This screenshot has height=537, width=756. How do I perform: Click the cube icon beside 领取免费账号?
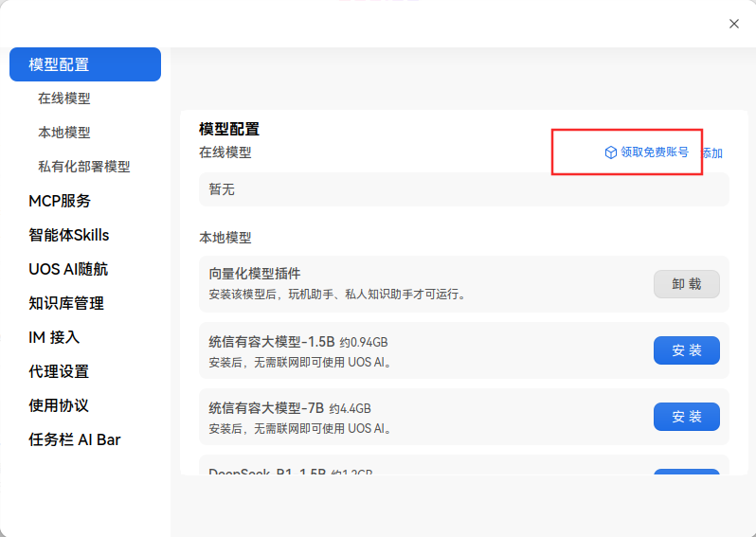(610, 152)
